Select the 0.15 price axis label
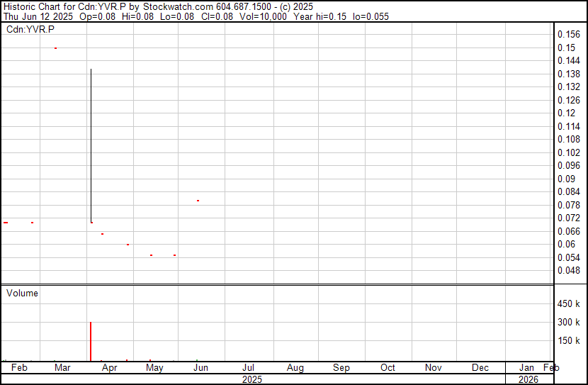 [566, 48]
